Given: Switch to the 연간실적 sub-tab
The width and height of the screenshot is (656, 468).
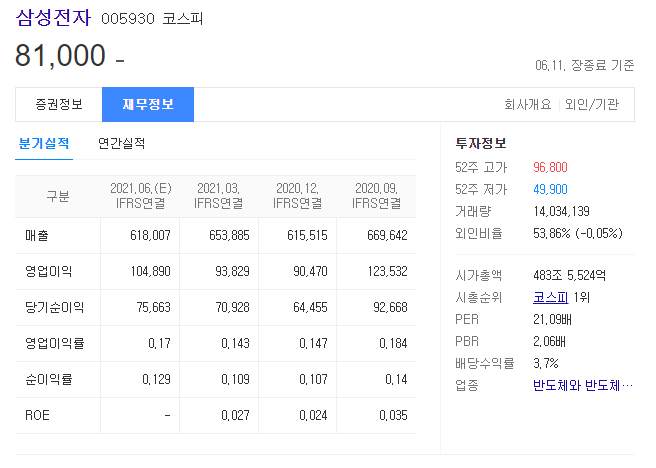Looking at the screenshot, I should [121, 143].
